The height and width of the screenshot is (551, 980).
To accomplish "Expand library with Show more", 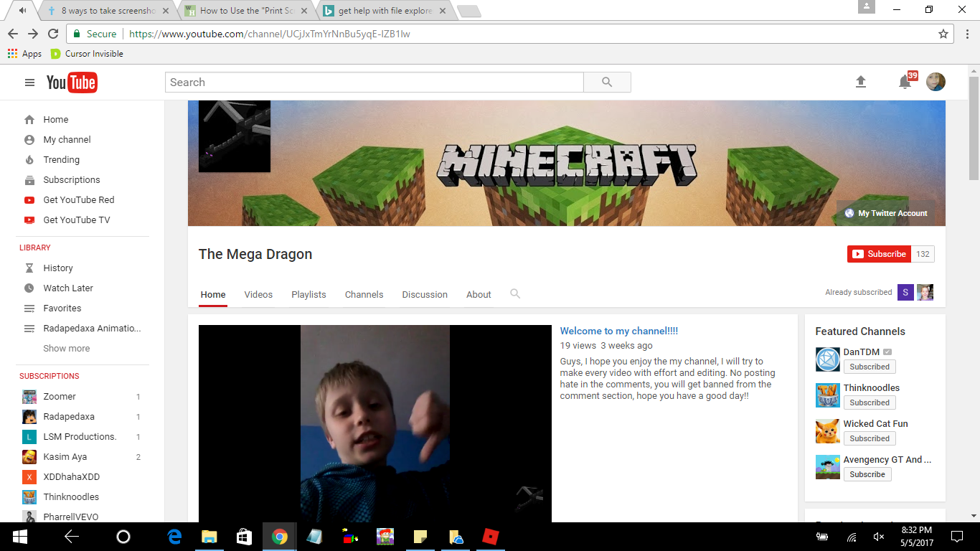I will tap(67, 349).
